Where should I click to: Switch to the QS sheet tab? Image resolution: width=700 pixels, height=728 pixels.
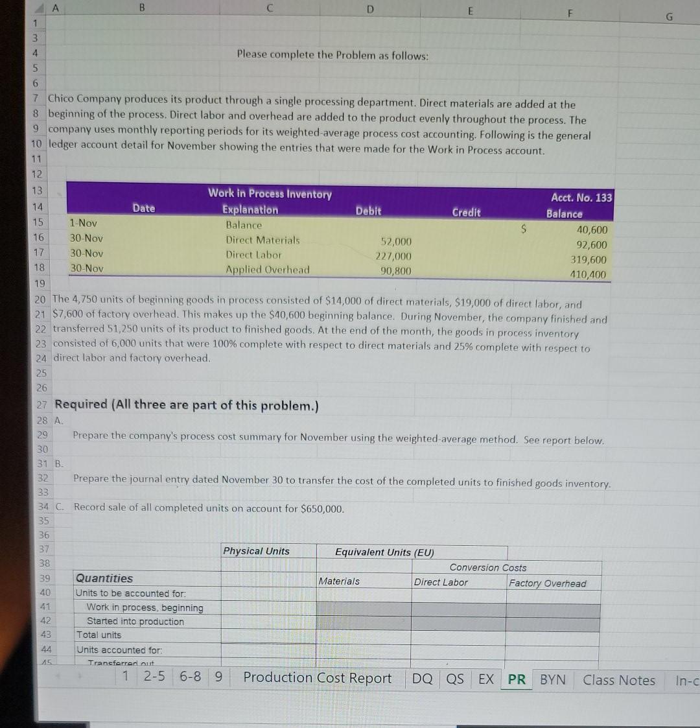coord(455,679)
